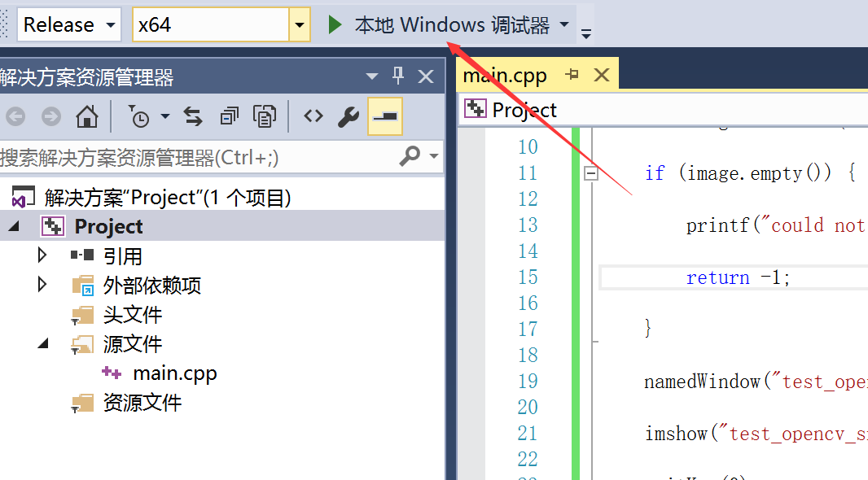
Task: Select the 引用 tree item
Action: click(123, 256)
